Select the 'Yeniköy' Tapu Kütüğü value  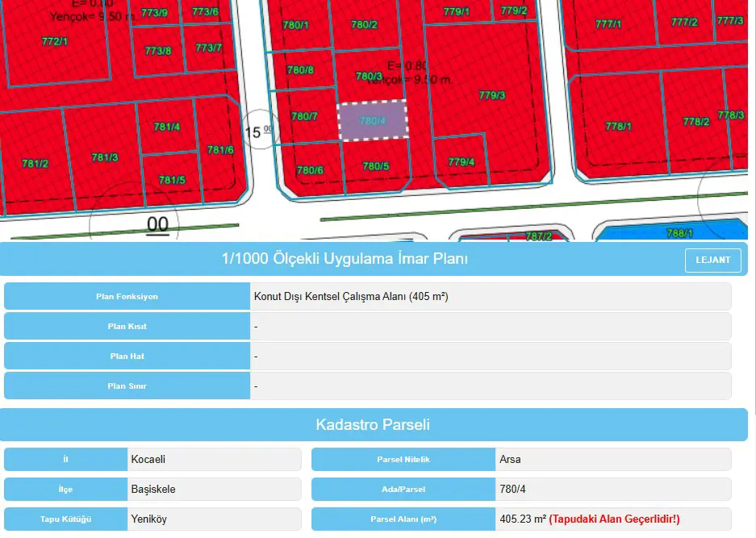point(149,519)
